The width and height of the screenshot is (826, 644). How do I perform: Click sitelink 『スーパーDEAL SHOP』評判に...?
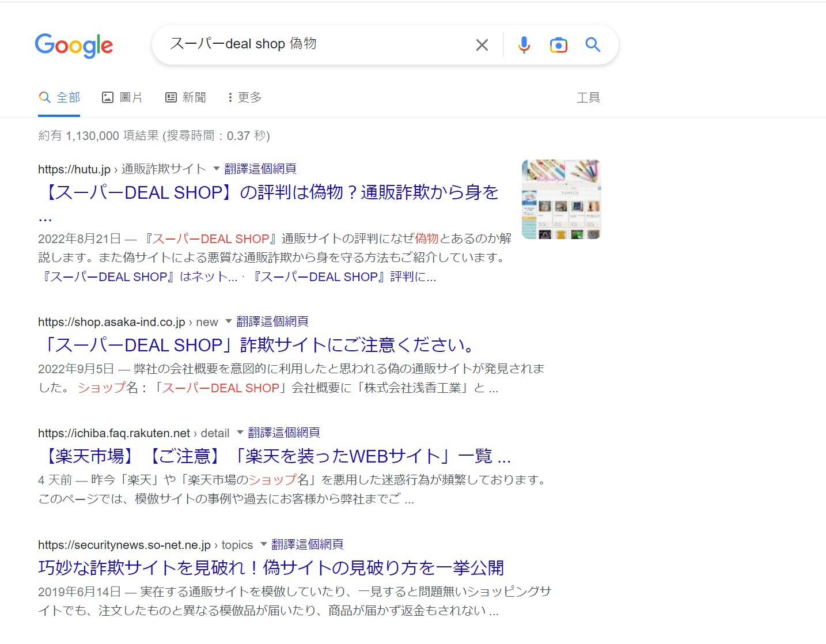click(x=342, y=277)
